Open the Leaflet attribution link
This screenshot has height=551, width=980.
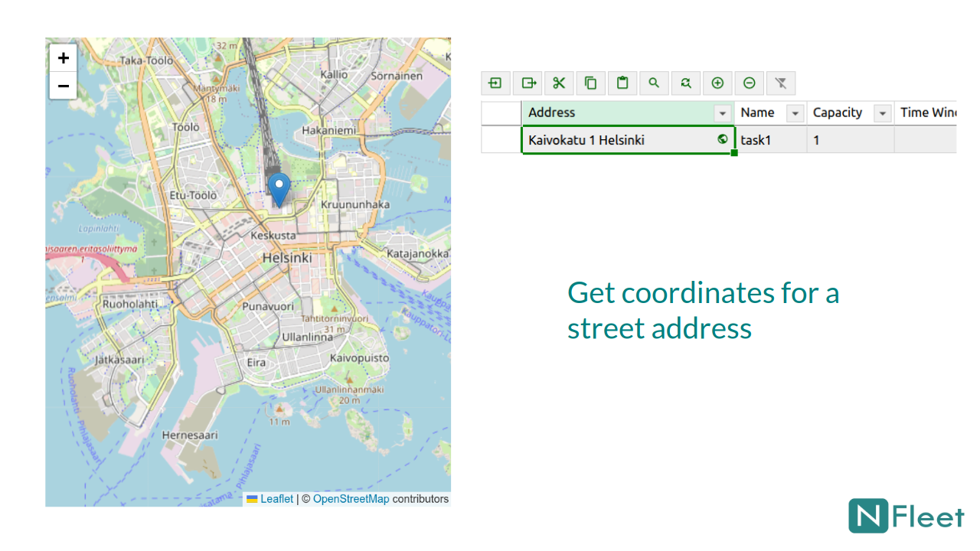pos(276,499)
